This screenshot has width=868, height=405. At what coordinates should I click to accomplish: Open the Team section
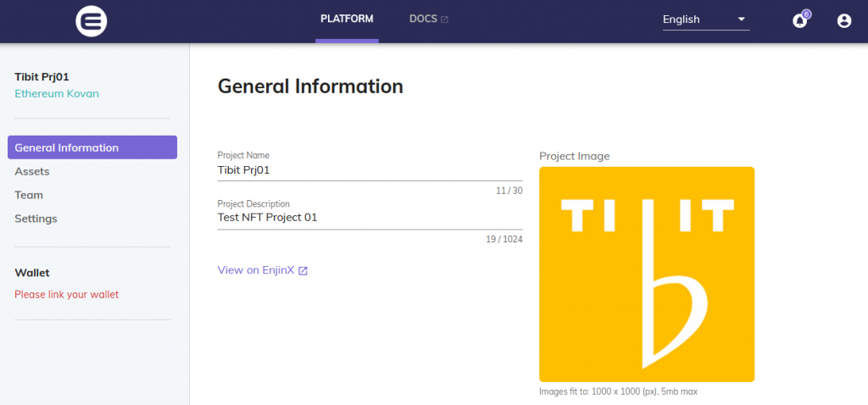coord(29,195)
